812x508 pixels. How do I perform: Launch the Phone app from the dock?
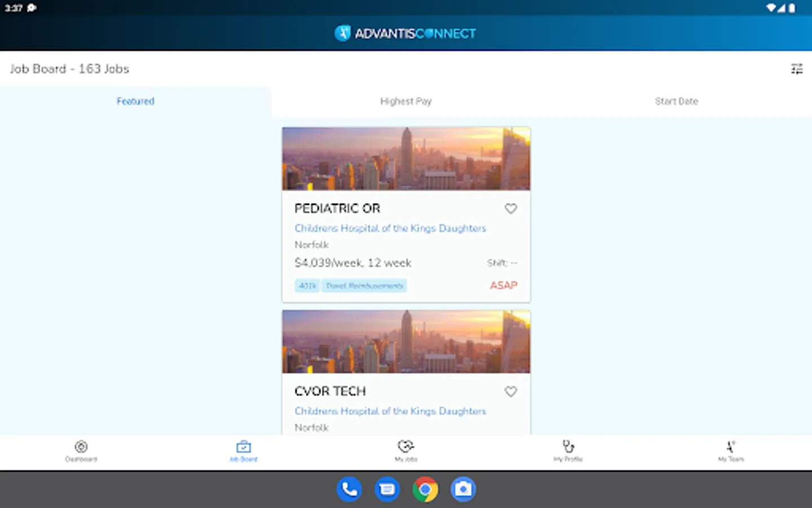[x=350, y=489]
